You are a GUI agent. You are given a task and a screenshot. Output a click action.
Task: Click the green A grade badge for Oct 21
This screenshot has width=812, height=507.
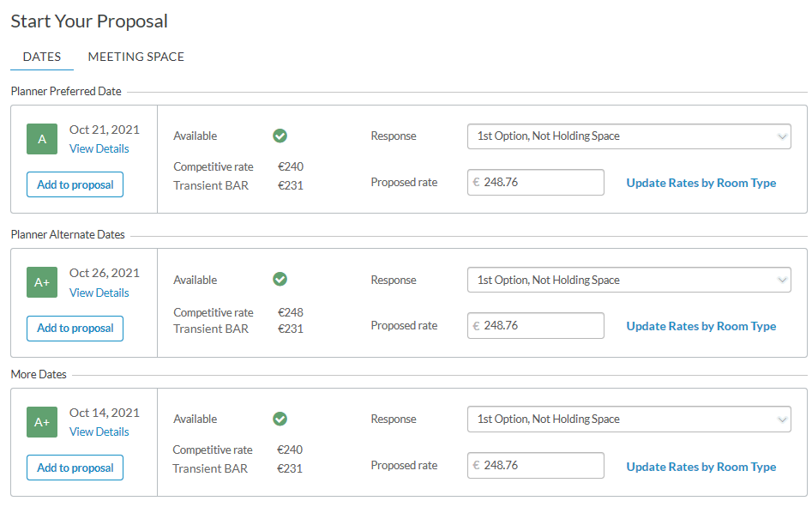[x=42, y=139]
